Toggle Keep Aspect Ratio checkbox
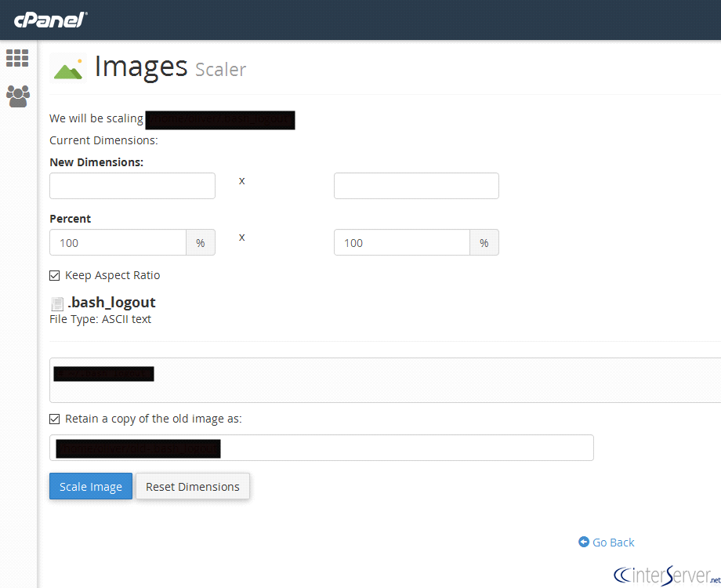Viewport: 721px width, 588px height. click(54, 276)
